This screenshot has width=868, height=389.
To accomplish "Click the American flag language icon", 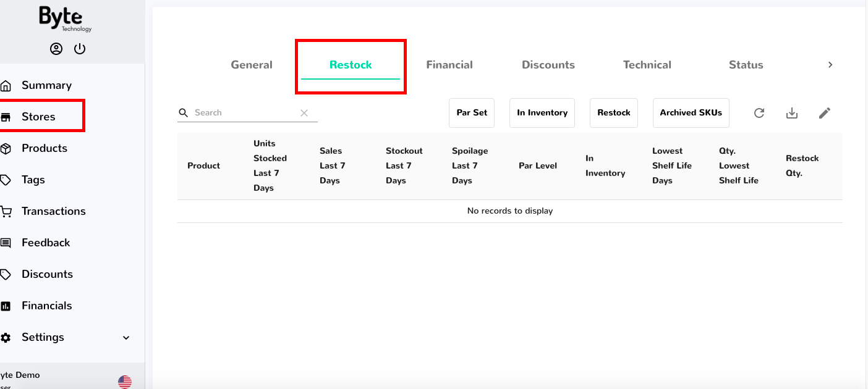I will pos(125,381).
